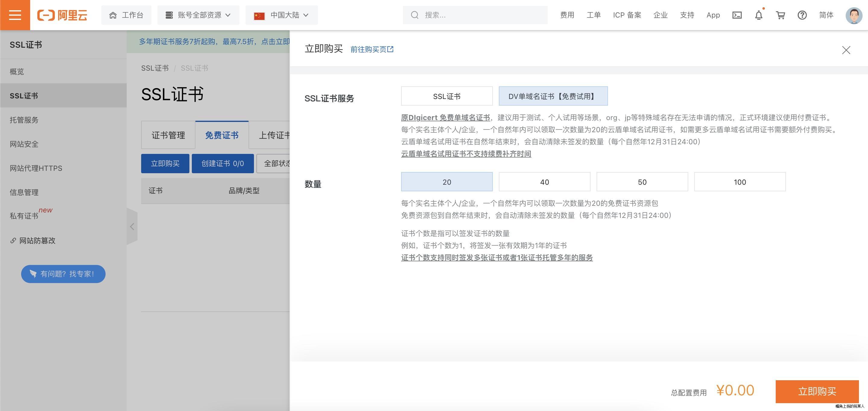The width and height of the screenshot is (868, 411).
Task: Open 网站代理HTTPS in the sidebar
Action: pos(63,168)
